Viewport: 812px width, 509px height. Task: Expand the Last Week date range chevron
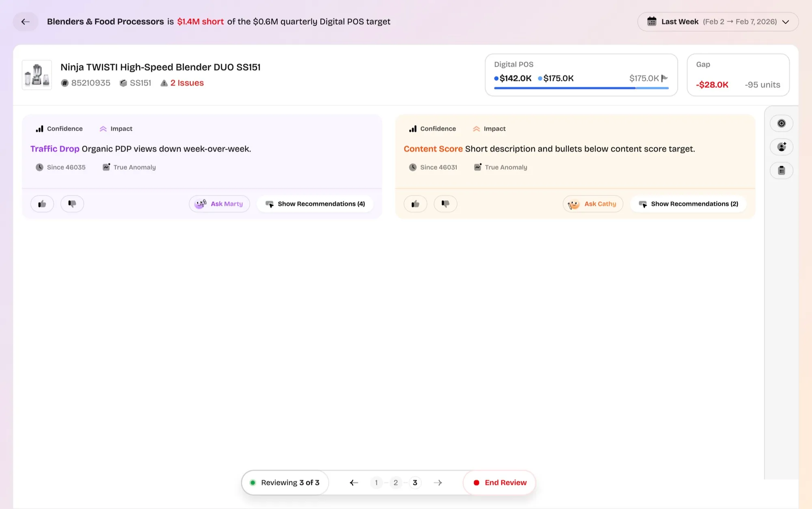786,22
